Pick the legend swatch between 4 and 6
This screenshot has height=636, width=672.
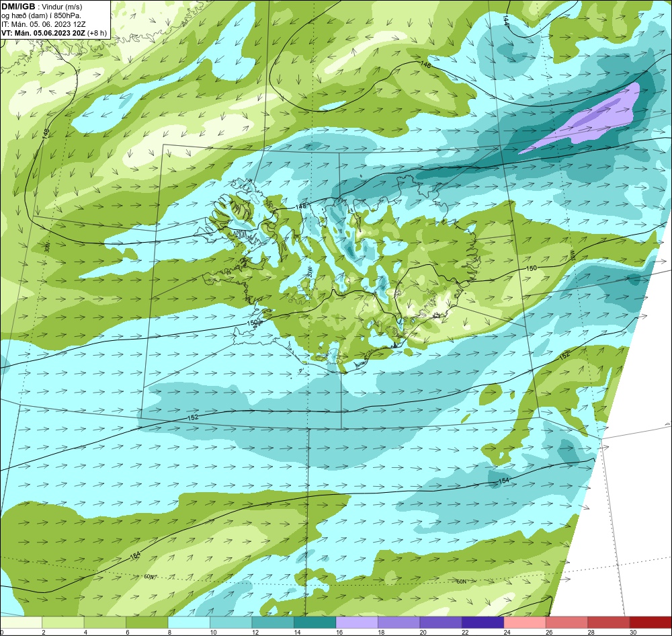click(x=105, y=623)
